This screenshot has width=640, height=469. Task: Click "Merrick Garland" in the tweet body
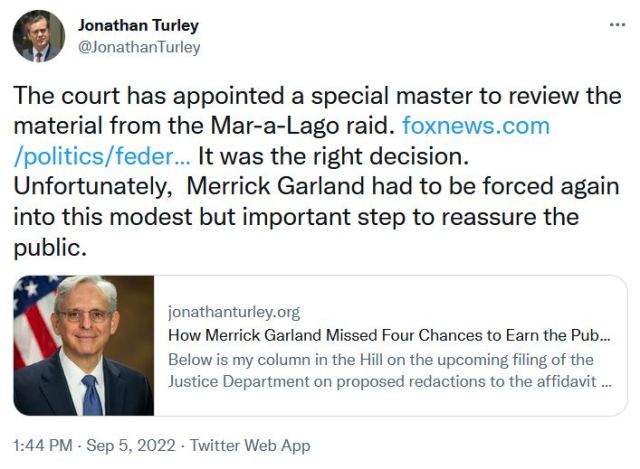pos(289,186)
